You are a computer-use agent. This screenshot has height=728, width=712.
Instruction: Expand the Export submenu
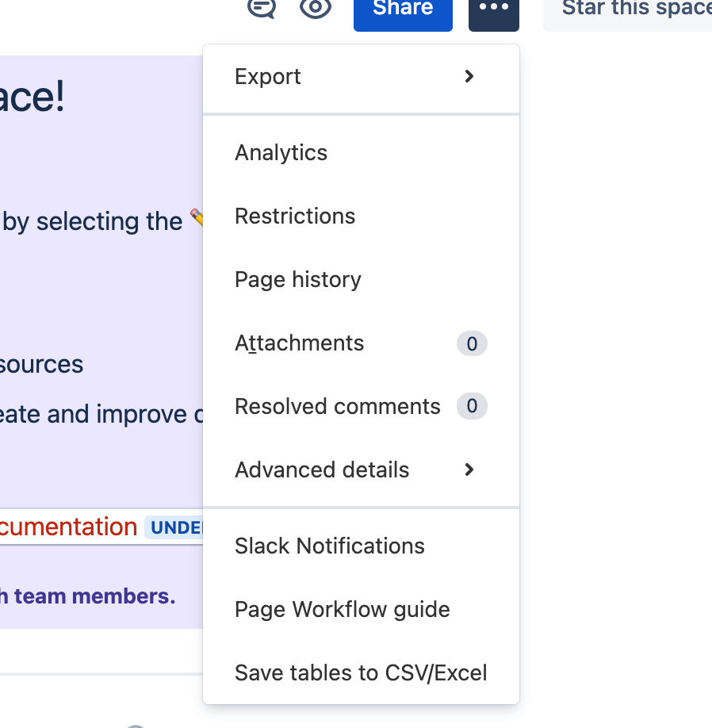click(x=361, y=77)
